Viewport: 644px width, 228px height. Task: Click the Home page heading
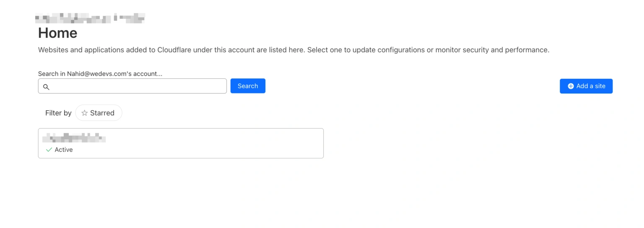click(x=58, y=33)
